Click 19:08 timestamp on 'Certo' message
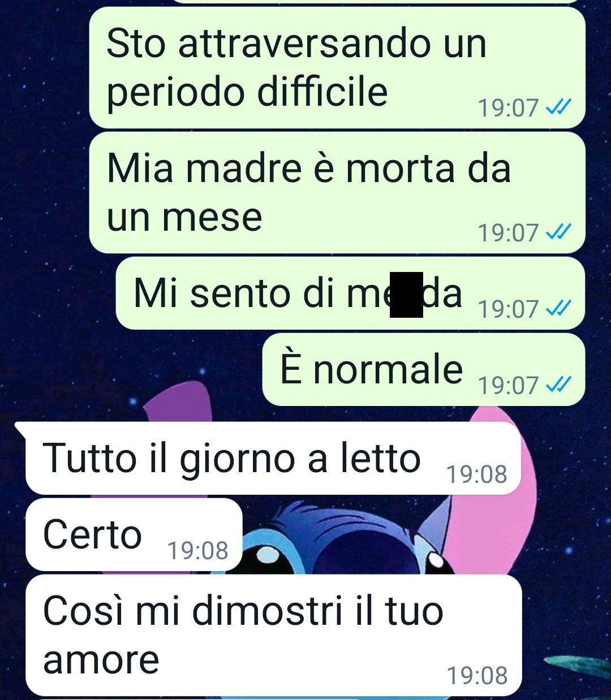 click(198, 550)
